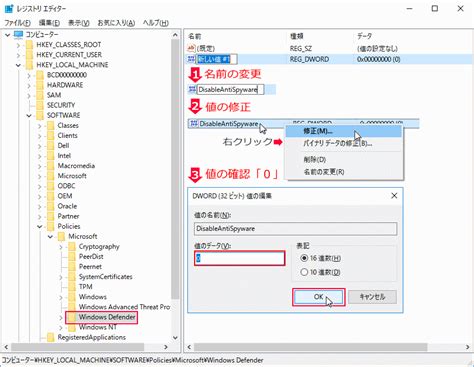
Task: Click the Oracle folder icon
Action: click(x=51, y=206)
